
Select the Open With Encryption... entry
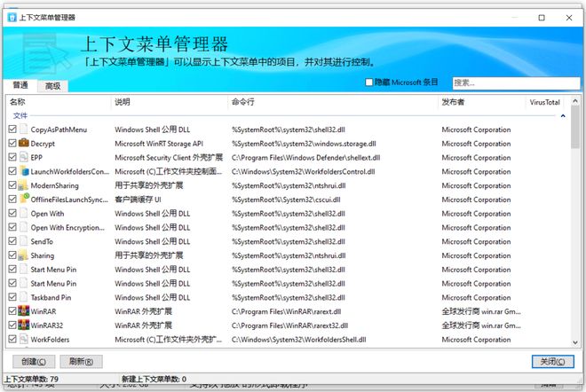67,227
